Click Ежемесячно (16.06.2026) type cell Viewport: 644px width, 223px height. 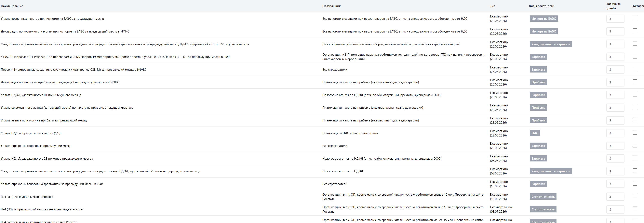pos(499,197)
